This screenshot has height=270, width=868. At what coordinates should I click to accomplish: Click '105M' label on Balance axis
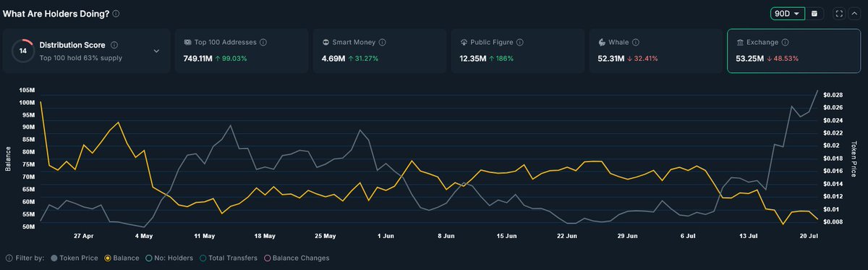tap(27, 90)
